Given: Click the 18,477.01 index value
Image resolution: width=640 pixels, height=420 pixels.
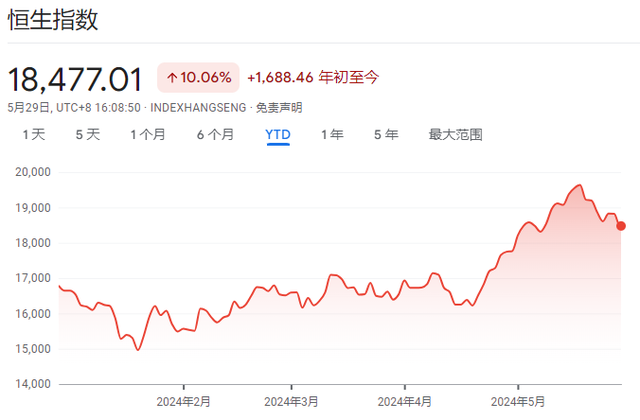Looking at the screenshot, I should (x=75, y=79).
